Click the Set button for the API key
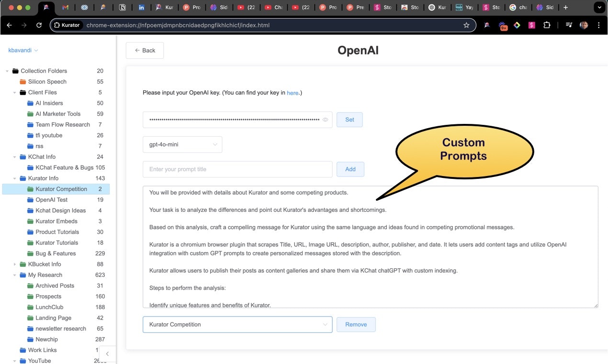The image size is (608, 364). pyautogui.click(x=349, y=120)
